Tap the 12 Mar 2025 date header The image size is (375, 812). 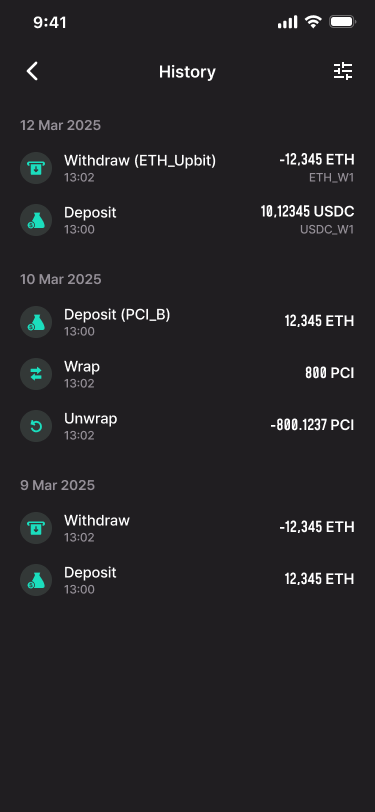(61, 125)
